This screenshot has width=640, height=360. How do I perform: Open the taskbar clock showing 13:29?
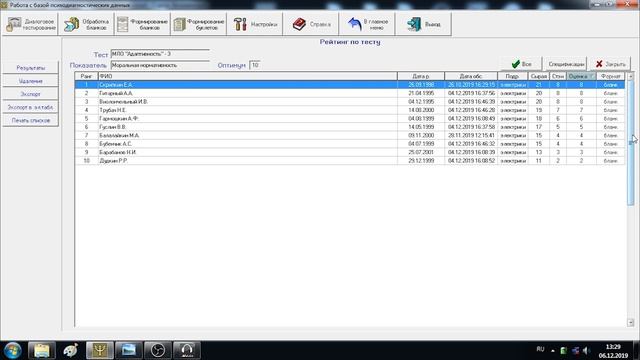pyautogui.click(x=613, y=351)
